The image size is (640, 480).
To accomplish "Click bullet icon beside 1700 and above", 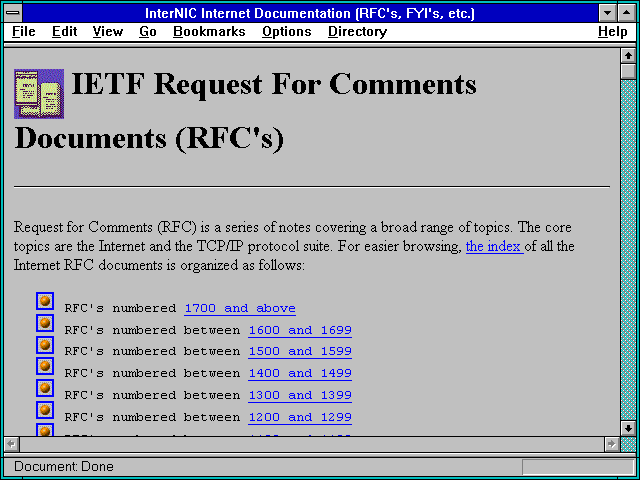I will point(45,301).
